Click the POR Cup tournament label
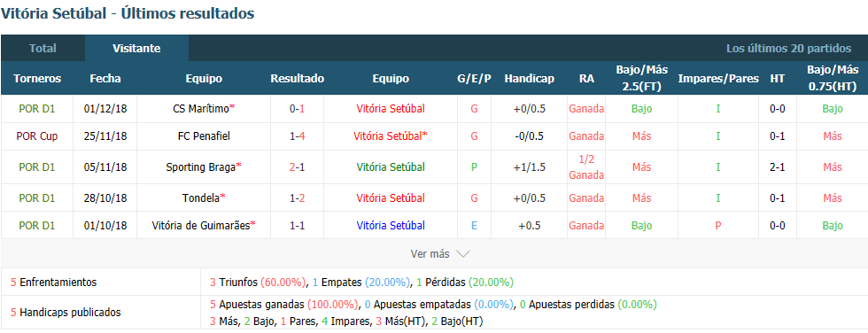The width and height of the screenshot is (868, 333). 37,136
